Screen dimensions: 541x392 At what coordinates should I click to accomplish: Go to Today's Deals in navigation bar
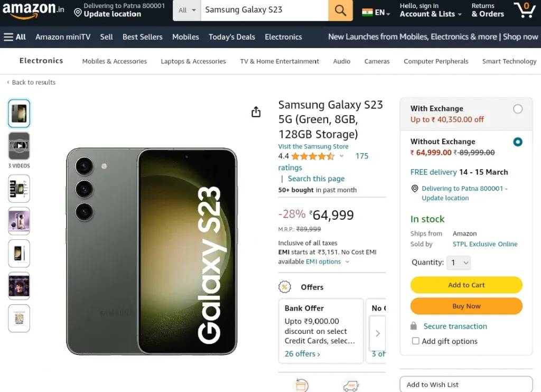pyautogui.click(x=232, y=37)
